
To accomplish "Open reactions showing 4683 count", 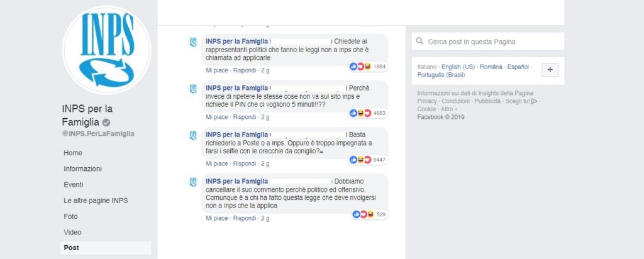I will (x=368, y=113).
